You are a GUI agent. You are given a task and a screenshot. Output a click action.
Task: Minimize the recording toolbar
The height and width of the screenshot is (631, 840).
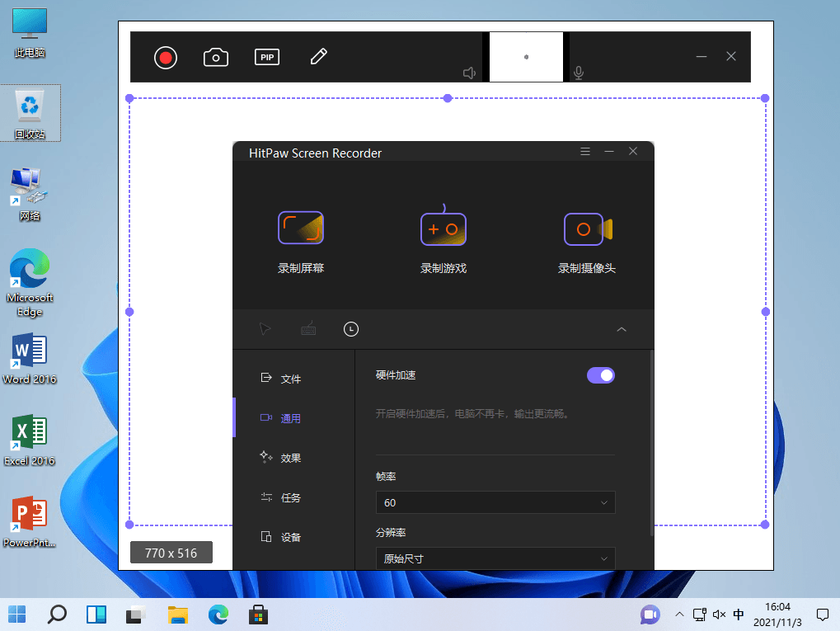(x=702, y=56)
